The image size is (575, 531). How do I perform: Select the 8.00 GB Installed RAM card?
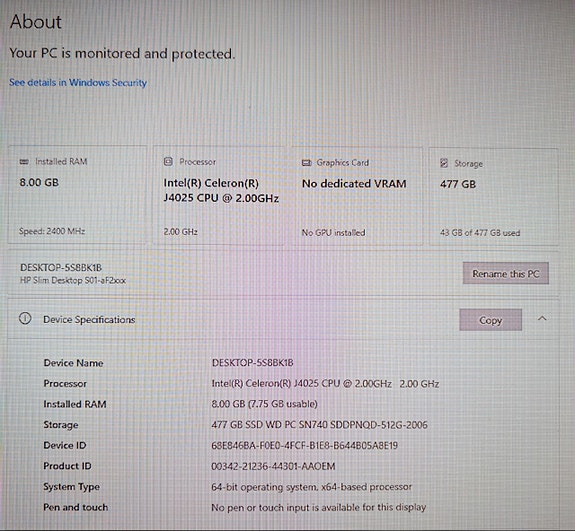(77, 195)
